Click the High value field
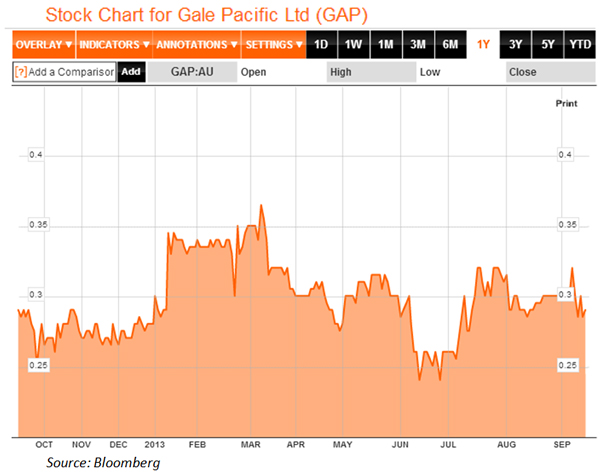 click(x=370, y=72)
